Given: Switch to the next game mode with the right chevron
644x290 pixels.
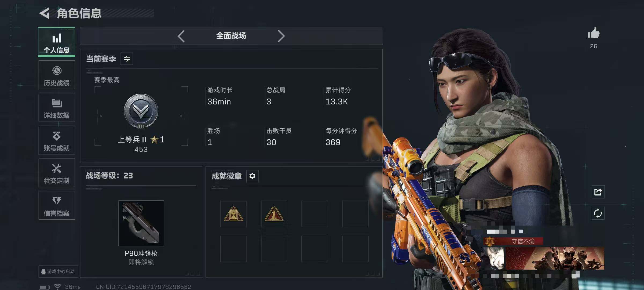Looking at the screenshot, I should click(281, 36).
